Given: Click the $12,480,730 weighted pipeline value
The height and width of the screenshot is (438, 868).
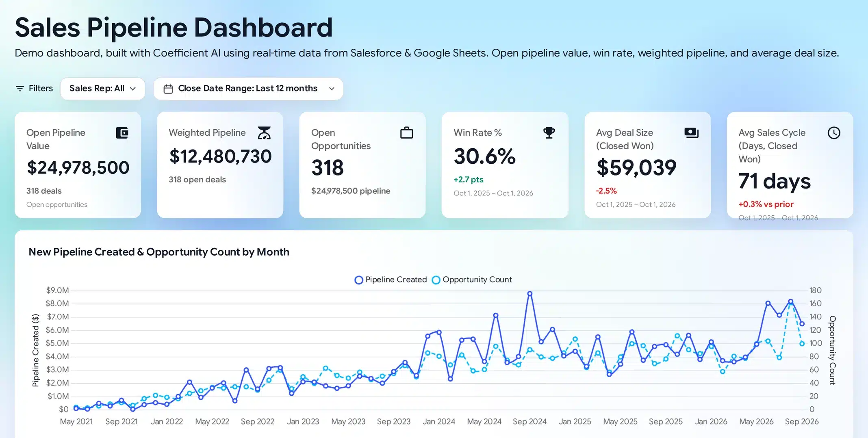Looking at the screenshot, I should pyautogui.click(x=220, y=156).
